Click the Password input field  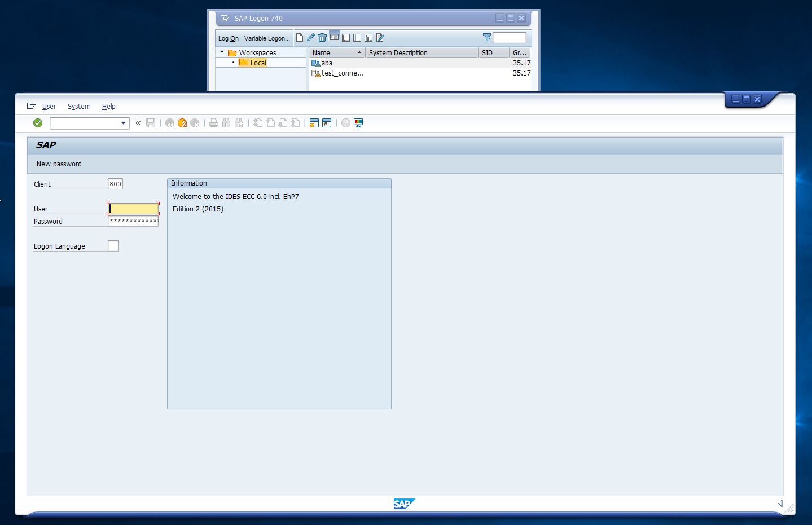click(x=133, y=221)
